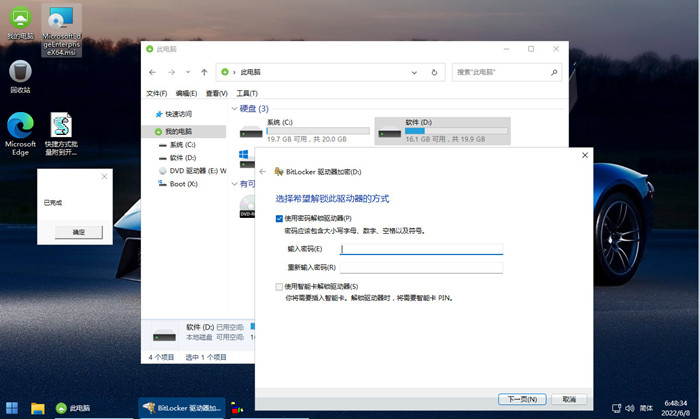Open the volume tray icon
The height and width of the screenshot is (419, 700).
coord(630,408)
